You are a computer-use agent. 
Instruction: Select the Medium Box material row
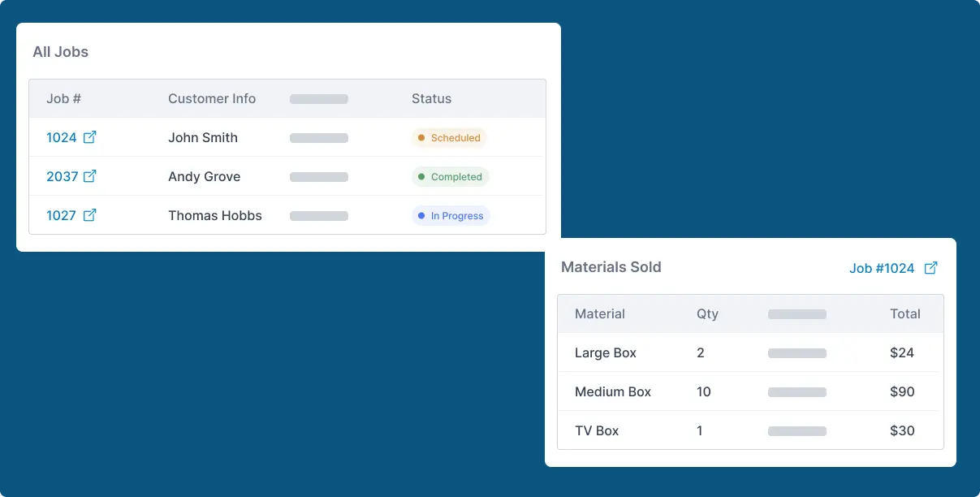click(613, 392)
